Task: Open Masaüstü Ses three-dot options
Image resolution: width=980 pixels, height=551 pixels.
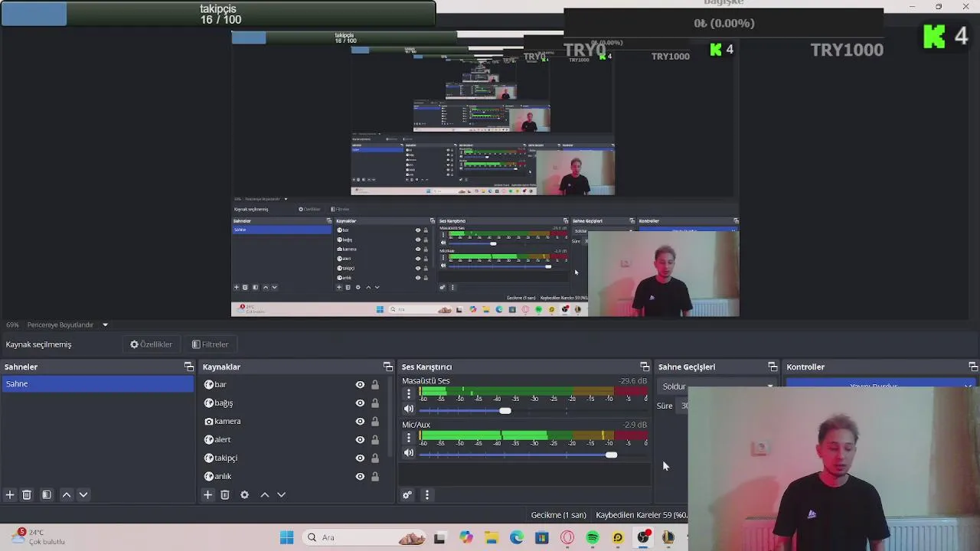Action: pyautogui.click(x=409, y=394)
